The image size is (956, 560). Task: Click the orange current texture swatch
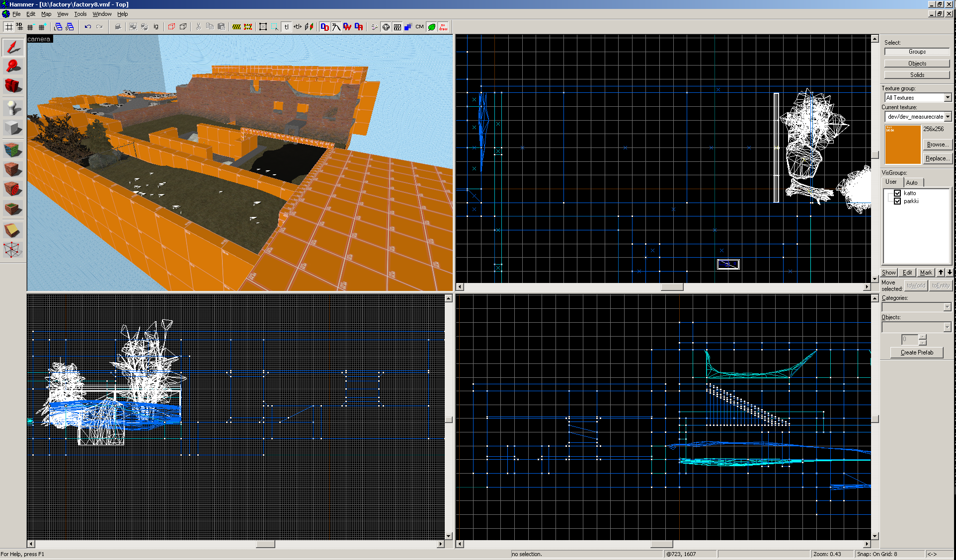[x=902, y=144]
